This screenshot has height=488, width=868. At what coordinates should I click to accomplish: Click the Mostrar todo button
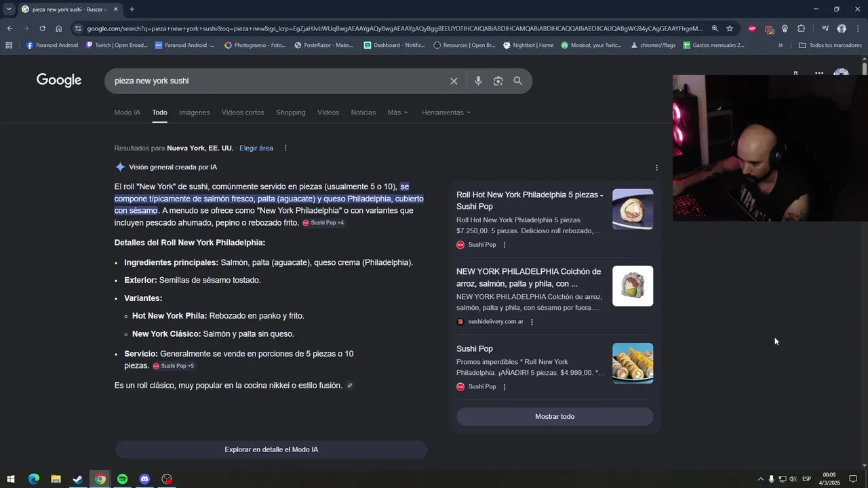click(x=555, y=417)
